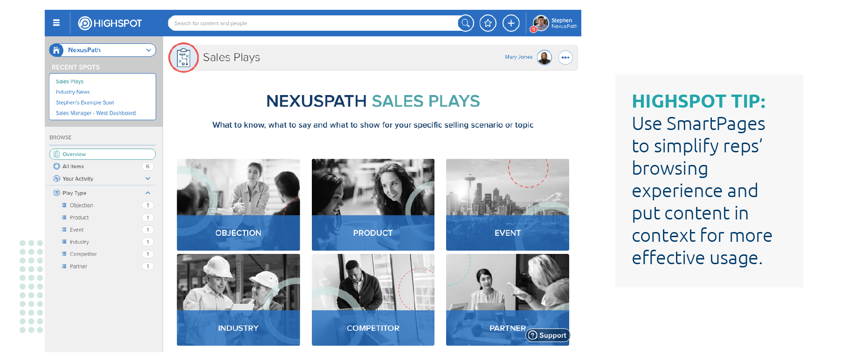
Task: Open Stephen's Example Spot link
Action: coord(85,102)
